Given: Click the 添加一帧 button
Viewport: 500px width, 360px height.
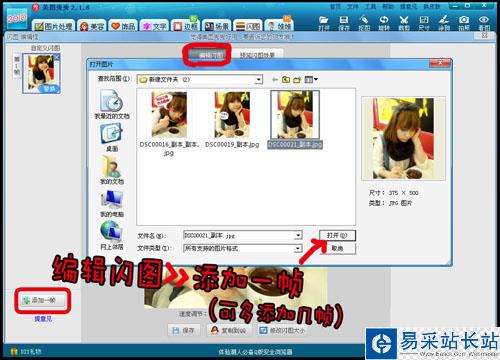Looking at the screenshot, I should point(43,300).
